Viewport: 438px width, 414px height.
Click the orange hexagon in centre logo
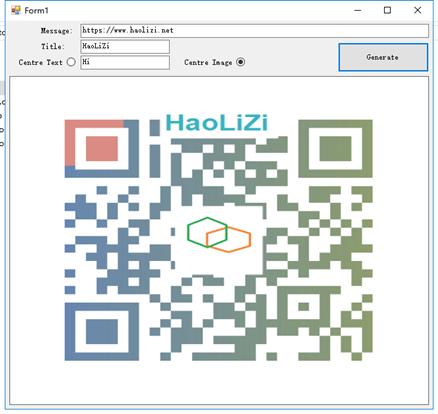[229, 240]
